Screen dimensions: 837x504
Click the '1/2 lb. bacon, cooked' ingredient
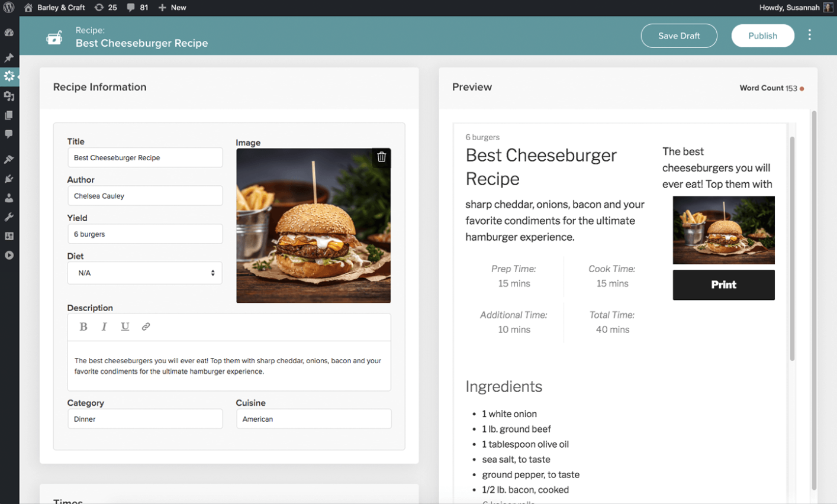525,490
